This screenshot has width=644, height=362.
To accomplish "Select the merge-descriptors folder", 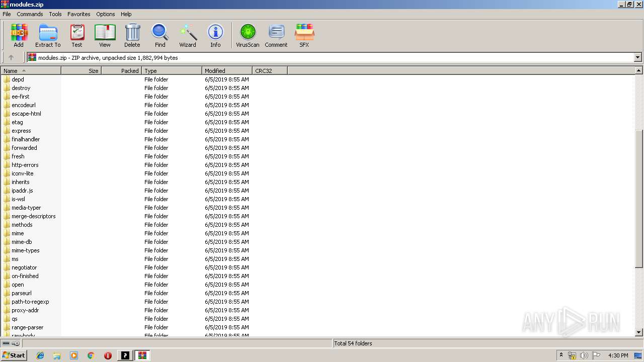I will click(33, 216).
